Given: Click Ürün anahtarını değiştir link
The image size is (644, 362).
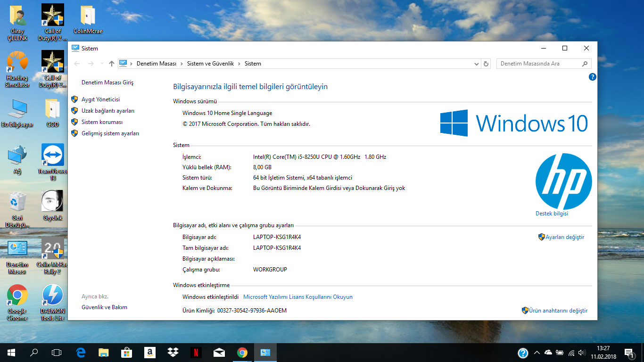Looking at the screenshot, I should tap(558, 311).
